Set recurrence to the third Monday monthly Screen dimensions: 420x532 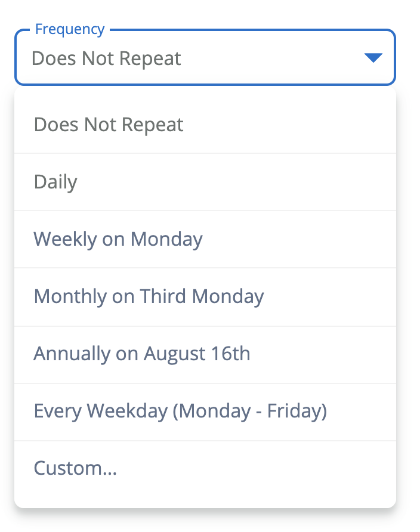pyautogui.click(x=149, y=296)
